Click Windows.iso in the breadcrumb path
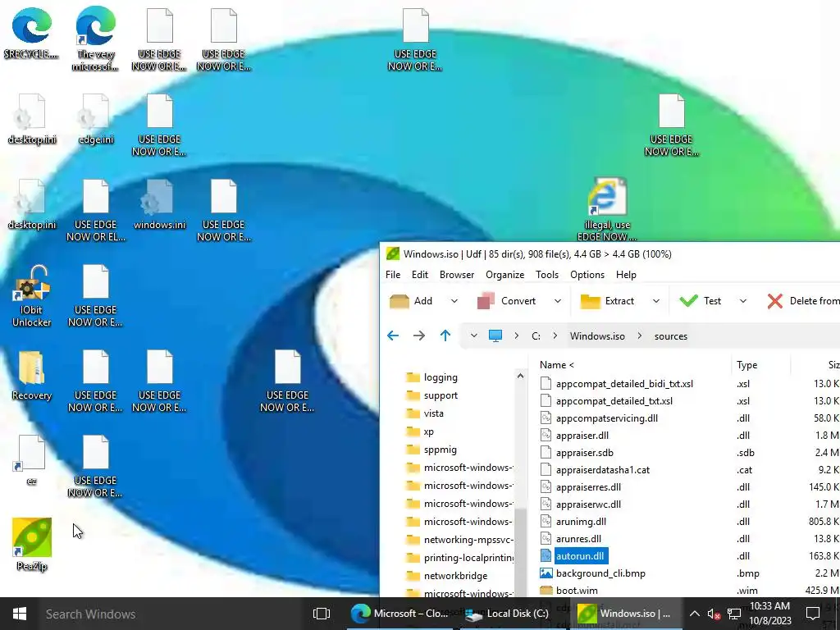 coord(597,336)
